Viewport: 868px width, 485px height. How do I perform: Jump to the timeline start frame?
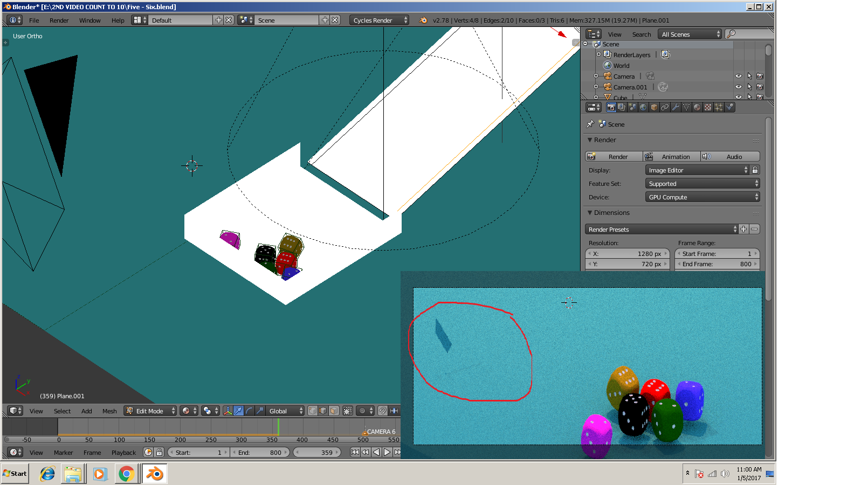[x=355, y=452]
